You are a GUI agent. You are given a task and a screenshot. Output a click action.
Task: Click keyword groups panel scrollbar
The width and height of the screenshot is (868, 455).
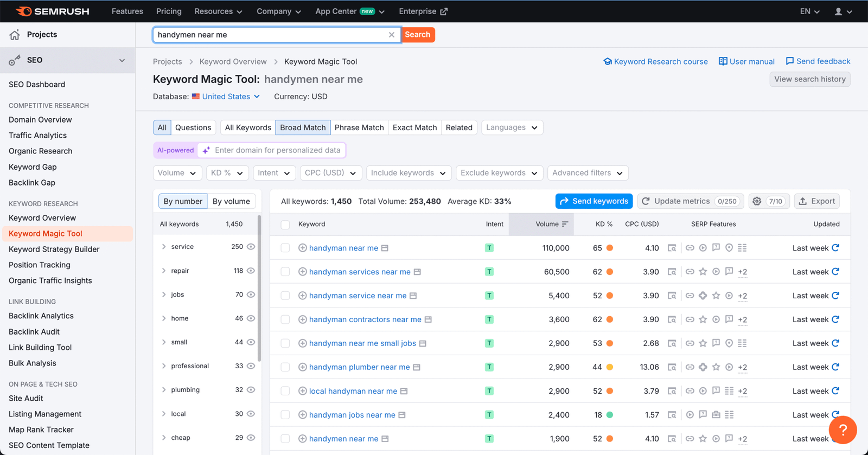pos(259,289)
